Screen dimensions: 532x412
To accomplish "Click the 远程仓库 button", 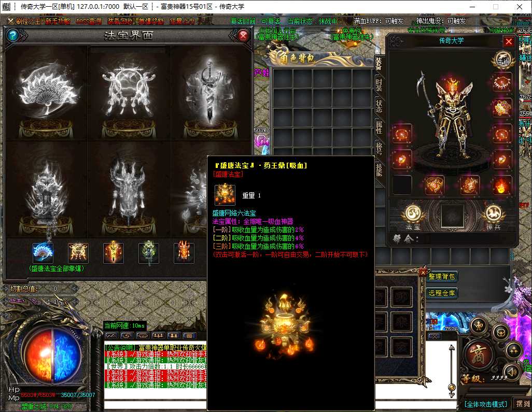I will coord(441,293).
